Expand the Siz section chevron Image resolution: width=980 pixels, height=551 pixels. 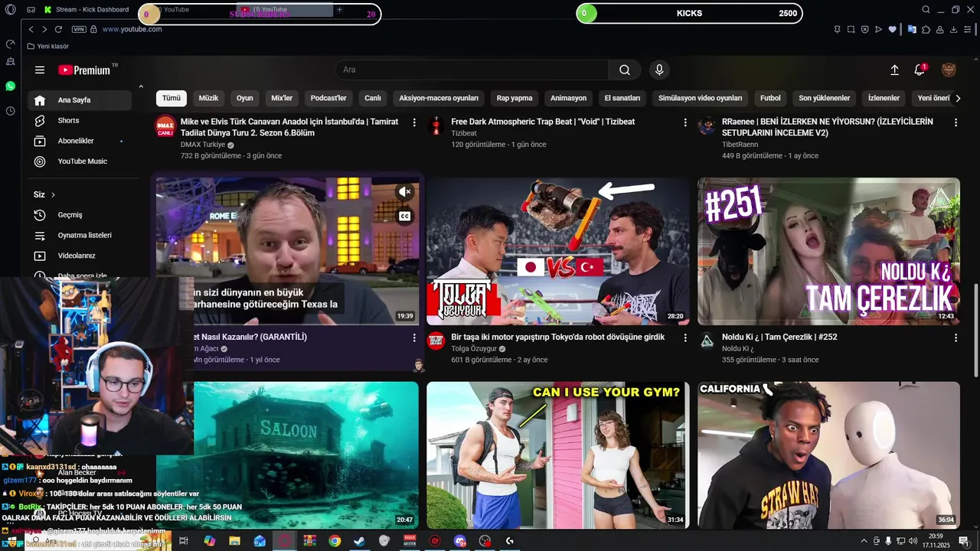pyautogui.click(x=53, y=195)
